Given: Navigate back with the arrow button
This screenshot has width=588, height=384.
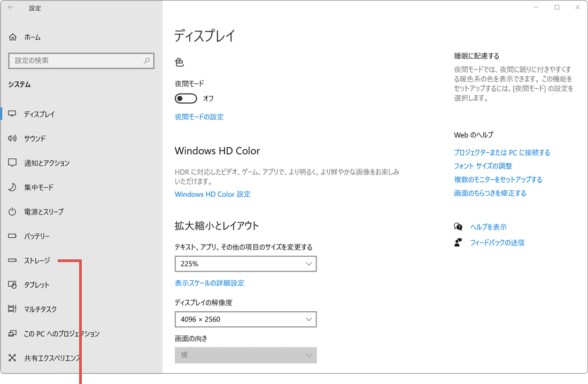Looking at the screenshot, I should 11,7.
